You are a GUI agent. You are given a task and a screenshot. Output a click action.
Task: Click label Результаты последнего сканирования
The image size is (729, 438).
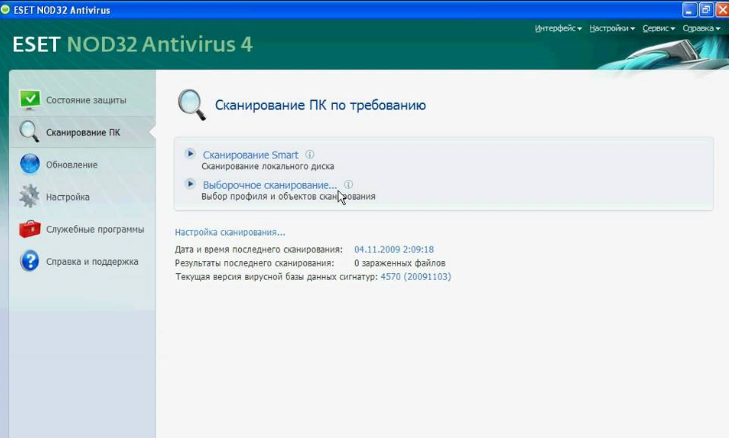pos(254,263)
